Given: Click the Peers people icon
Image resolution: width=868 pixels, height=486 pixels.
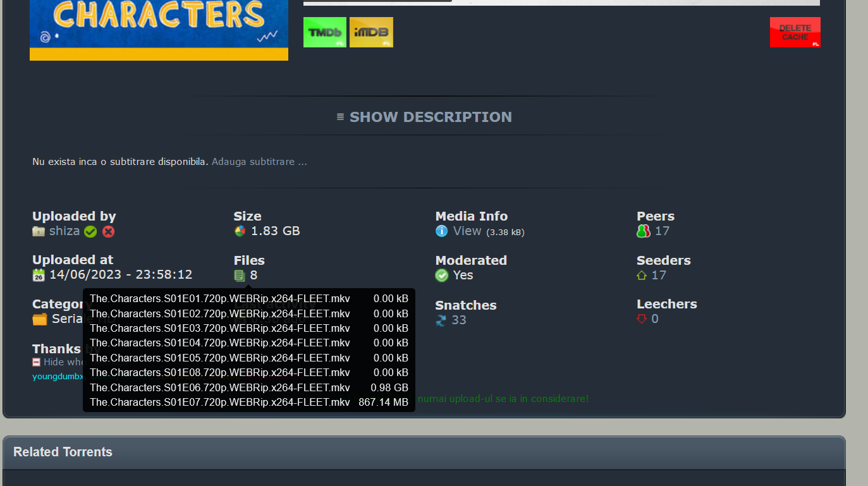Looking at the screenshot, I should [x=643, y=231].
